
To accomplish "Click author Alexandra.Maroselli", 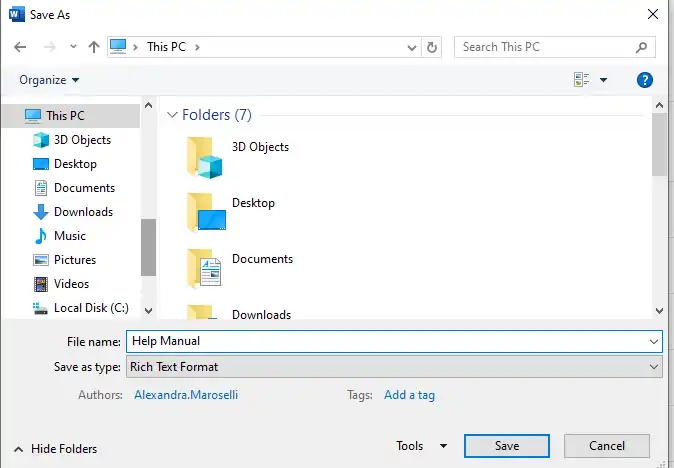I will (186, 395).
